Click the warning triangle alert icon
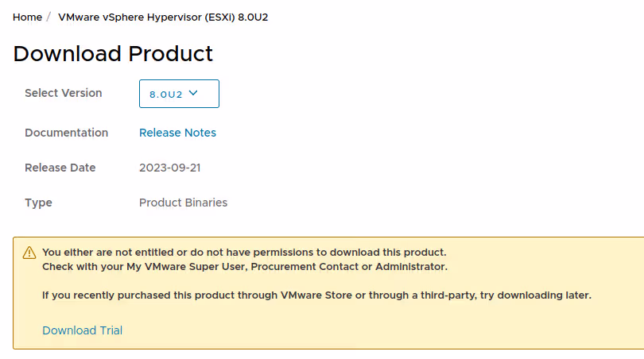 click(x=29, y=253)
